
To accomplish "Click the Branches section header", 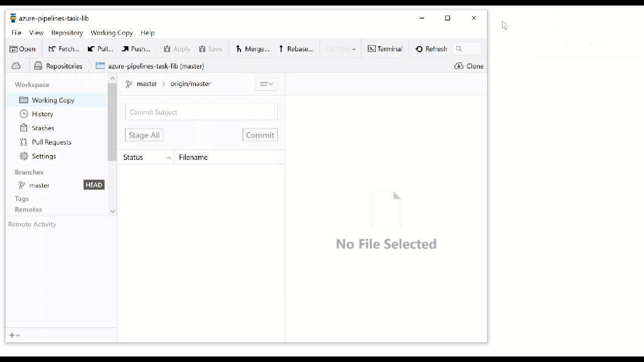I will point(29,172).
